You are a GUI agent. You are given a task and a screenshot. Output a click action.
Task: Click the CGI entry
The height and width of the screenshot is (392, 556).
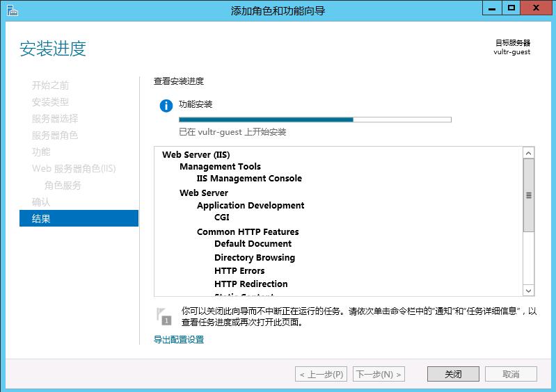coord(221,217)
